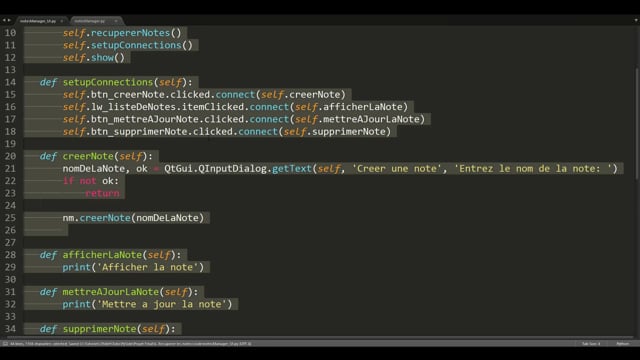Click line number 24 in the gutter
Image resolution: width=640 pixels, height=360 pixels.
click(10, 205)
